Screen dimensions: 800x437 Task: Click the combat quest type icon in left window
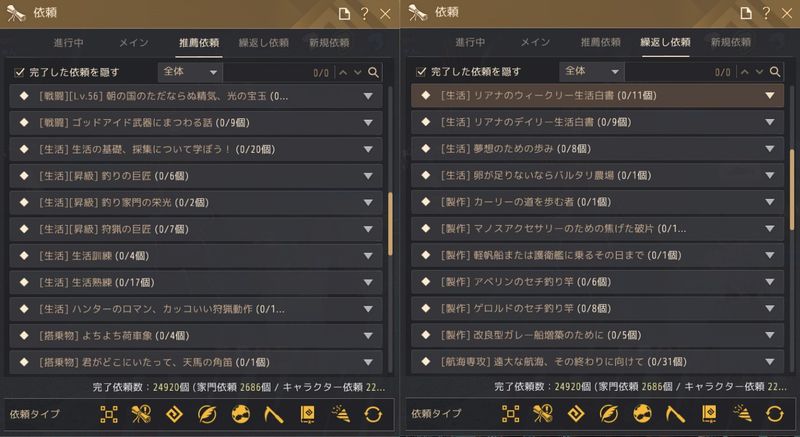click(144, 414)
